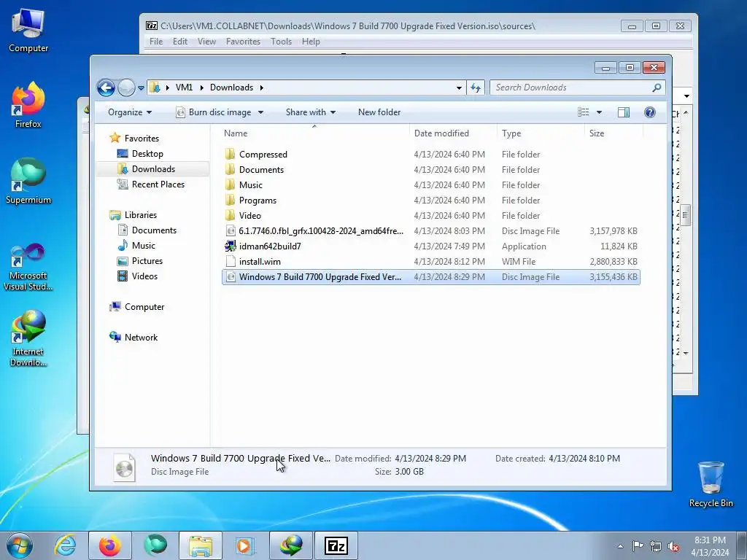
Task: Select Network in navigation pane
Action: click(141, 338)
